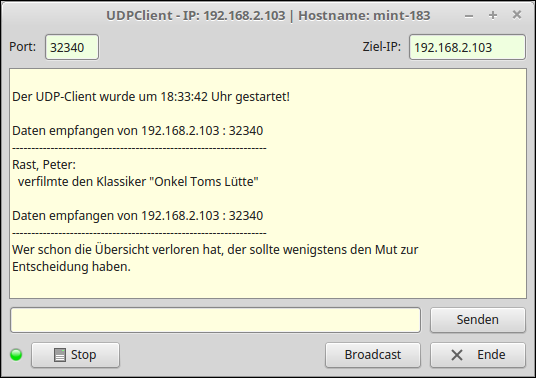Send the message with the Senden button
This screenshot has width=536, height=378.
478,320
